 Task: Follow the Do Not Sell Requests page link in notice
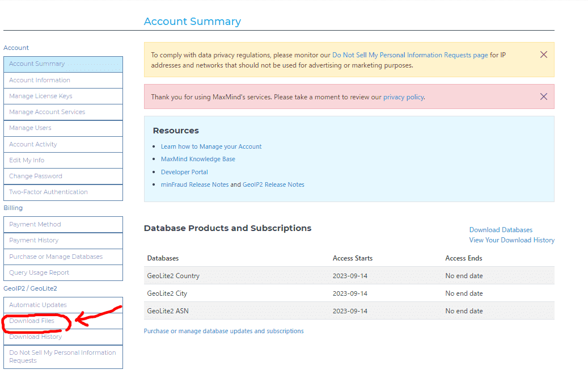coord(410,55)
